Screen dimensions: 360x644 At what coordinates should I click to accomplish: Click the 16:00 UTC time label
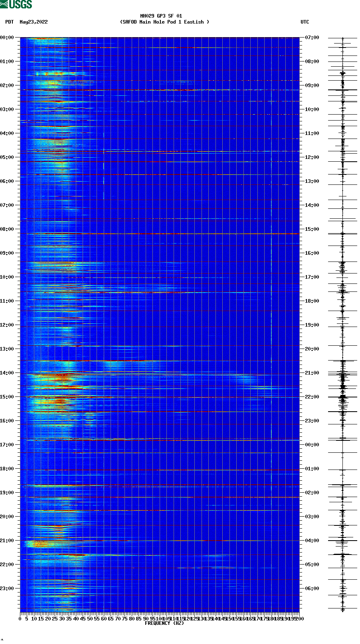pyautogui.click(x=312, y=253)
